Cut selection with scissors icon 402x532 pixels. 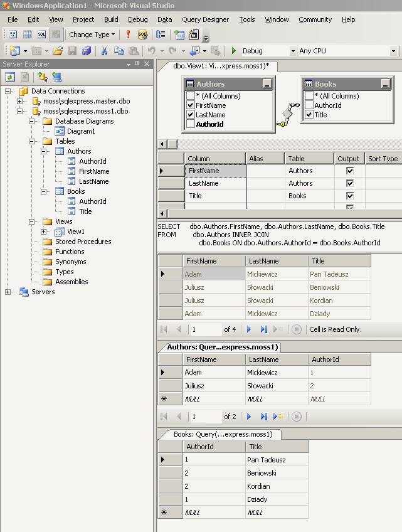coord(105,51)
